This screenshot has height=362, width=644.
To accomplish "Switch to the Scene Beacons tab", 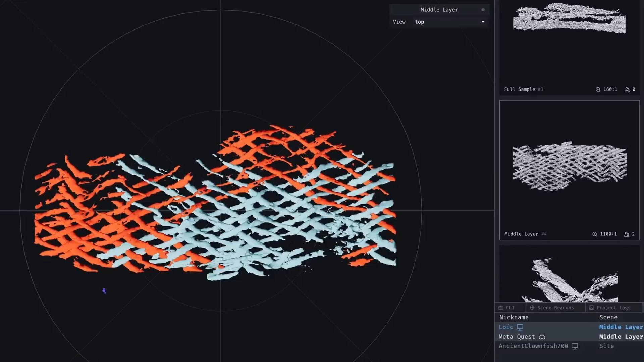I will (555, 308).
